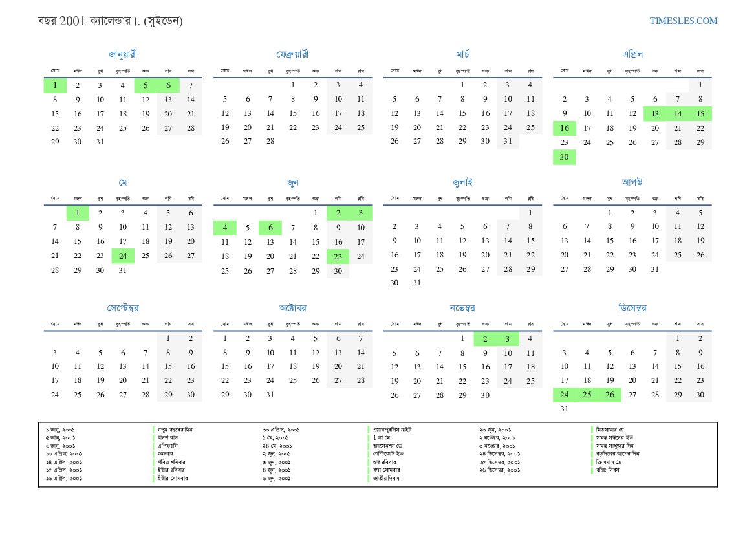Select the নভেম্বর month heading

(x=462, y=308)
